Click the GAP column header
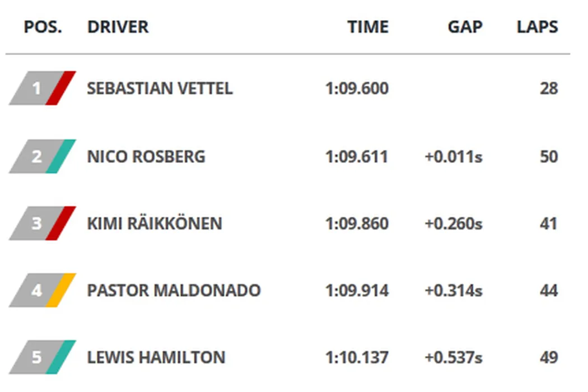Screen dimensions: 588x392 pos(465,27)
